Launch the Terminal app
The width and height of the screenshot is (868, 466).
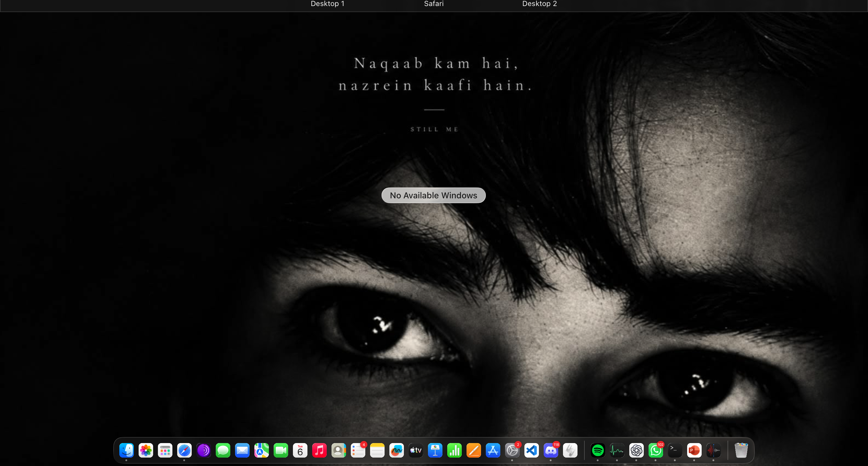[675, 450]
